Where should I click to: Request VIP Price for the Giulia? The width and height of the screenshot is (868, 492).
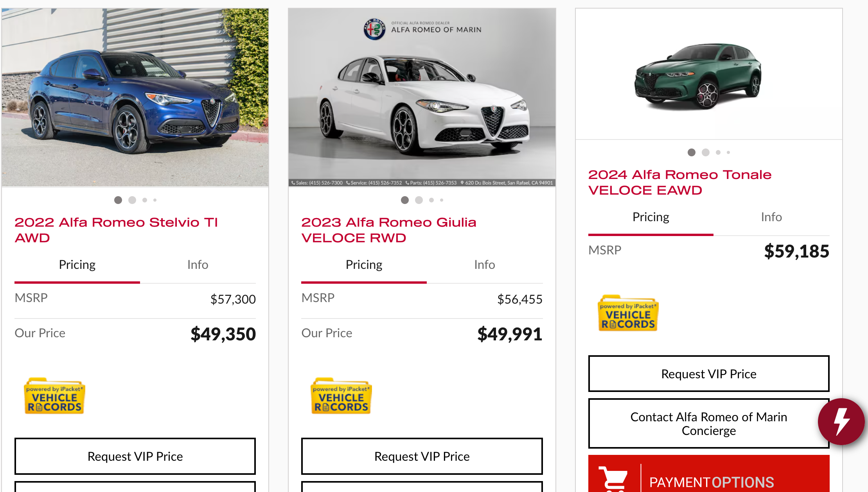coord(422,456)
